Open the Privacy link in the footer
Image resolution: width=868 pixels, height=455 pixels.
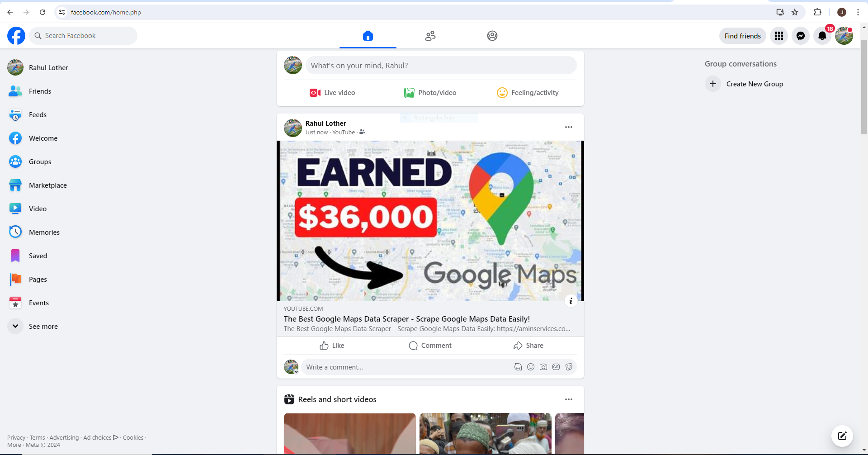16,438
